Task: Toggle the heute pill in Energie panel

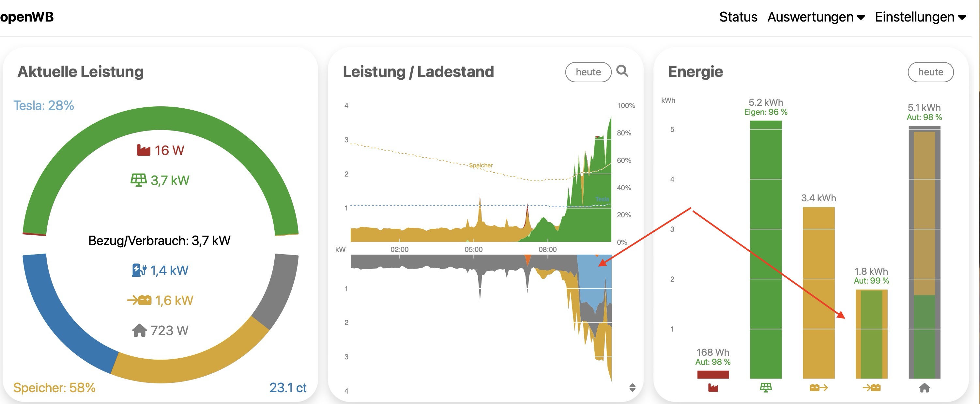Action: (x=930, y=72)
